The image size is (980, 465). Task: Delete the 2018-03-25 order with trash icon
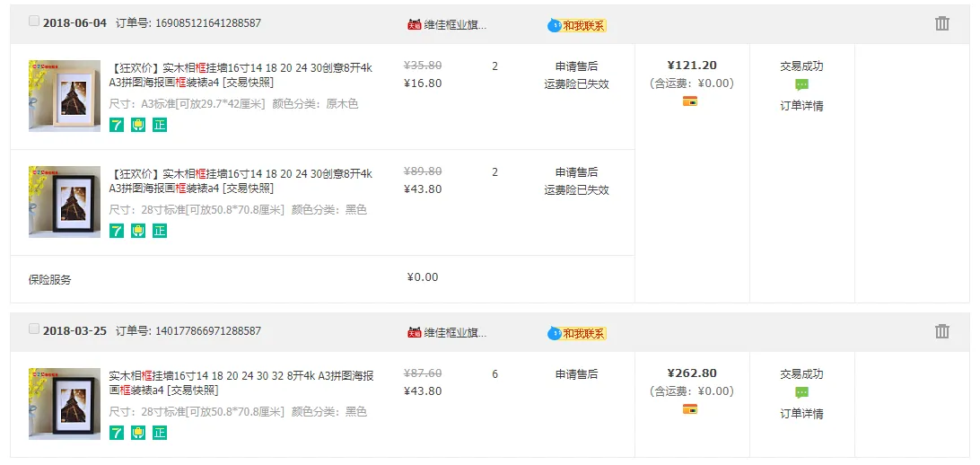pyautogui.click(x=941, y=331)
